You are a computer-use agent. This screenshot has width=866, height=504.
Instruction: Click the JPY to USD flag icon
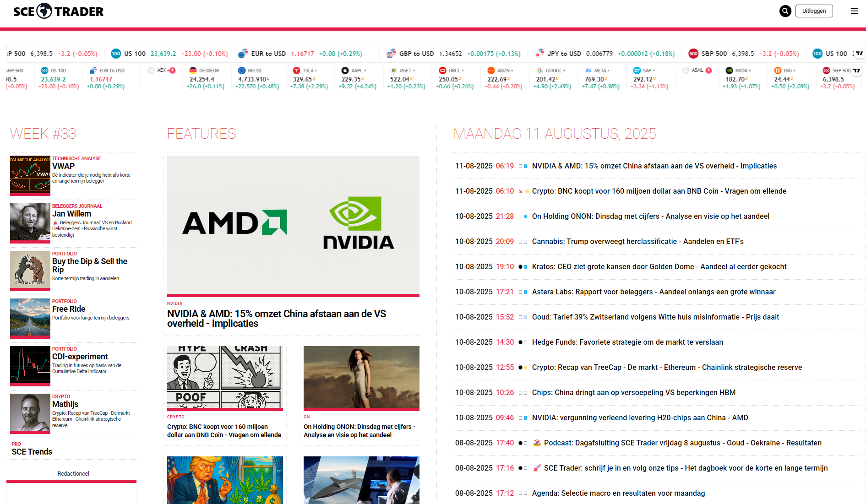click(540, 54)
